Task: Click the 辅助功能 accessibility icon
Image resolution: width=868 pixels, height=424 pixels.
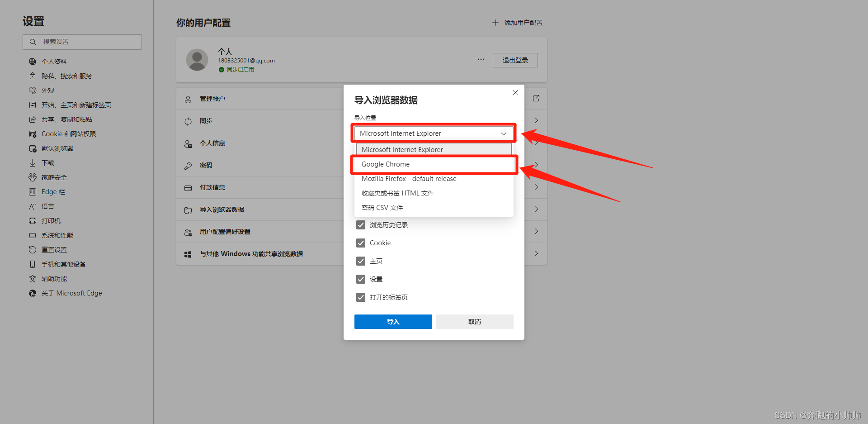Action: [x=33, y=279]
